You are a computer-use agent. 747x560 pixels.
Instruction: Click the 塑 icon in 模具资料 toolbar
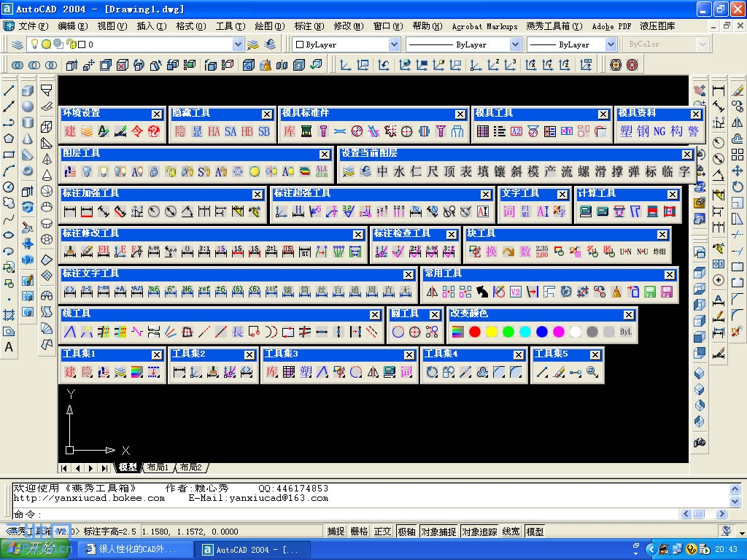click(626, 131)
